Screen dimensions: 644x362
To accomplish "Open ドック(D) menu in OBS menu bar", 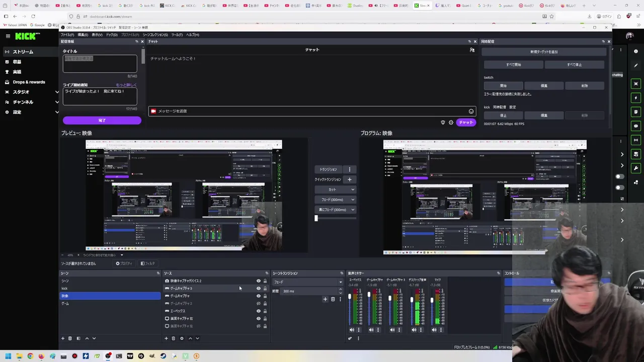I will pyautogui.click(x=112, y=35).
